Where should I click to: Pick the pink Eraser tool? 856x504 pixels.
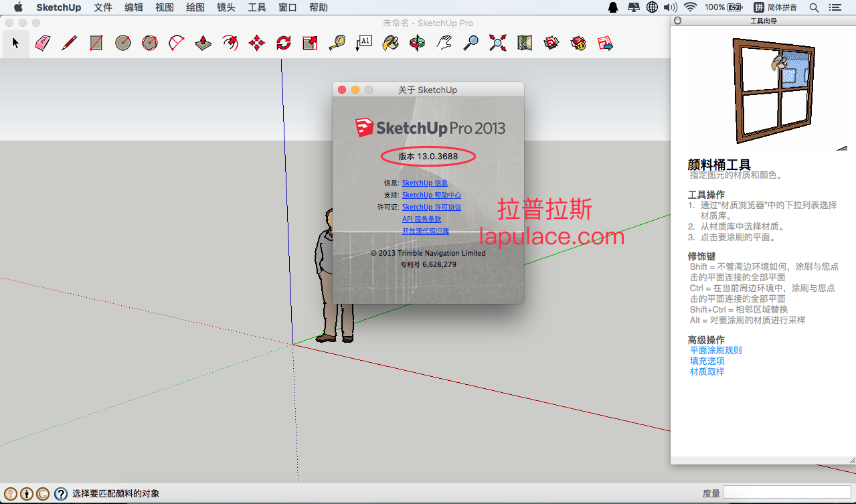tap(43, 44)
